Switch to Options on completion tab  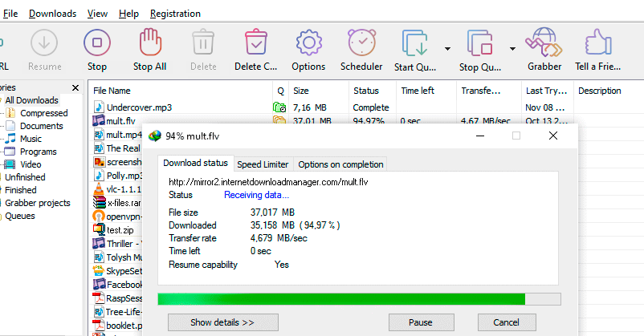pyautogui.click(x=340, y=164)
